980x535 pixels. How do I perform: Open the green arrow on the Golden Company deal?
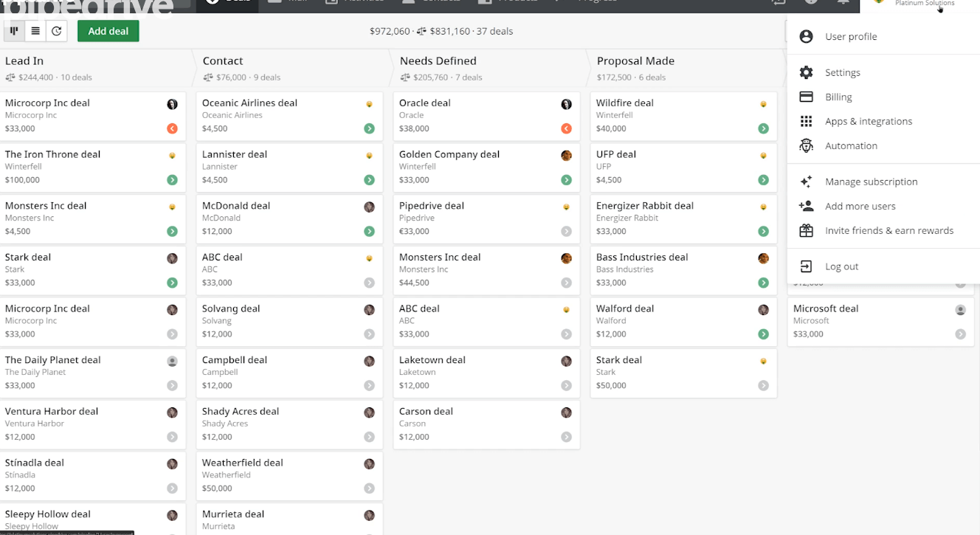pyautogui.click(x=565, y=179)
